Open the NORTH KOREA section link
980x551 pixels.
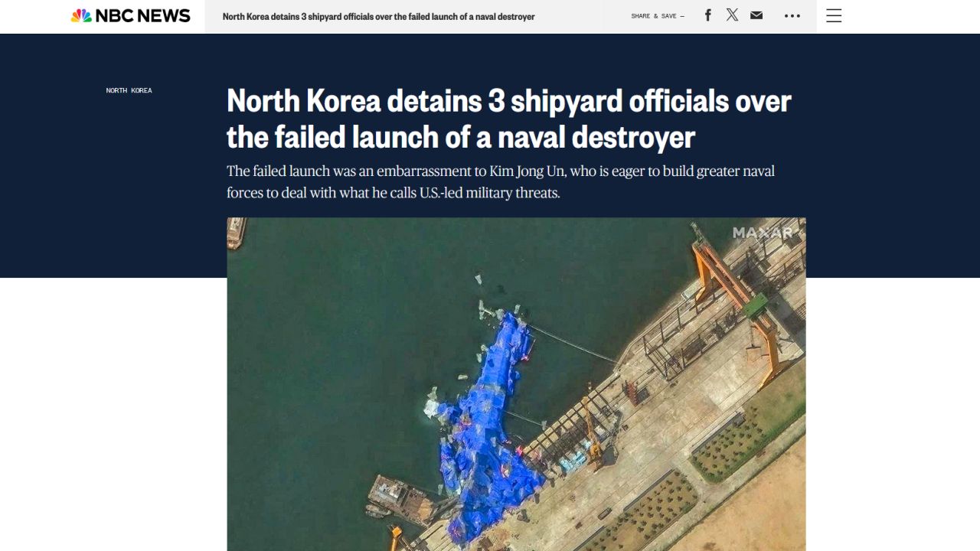129,90
